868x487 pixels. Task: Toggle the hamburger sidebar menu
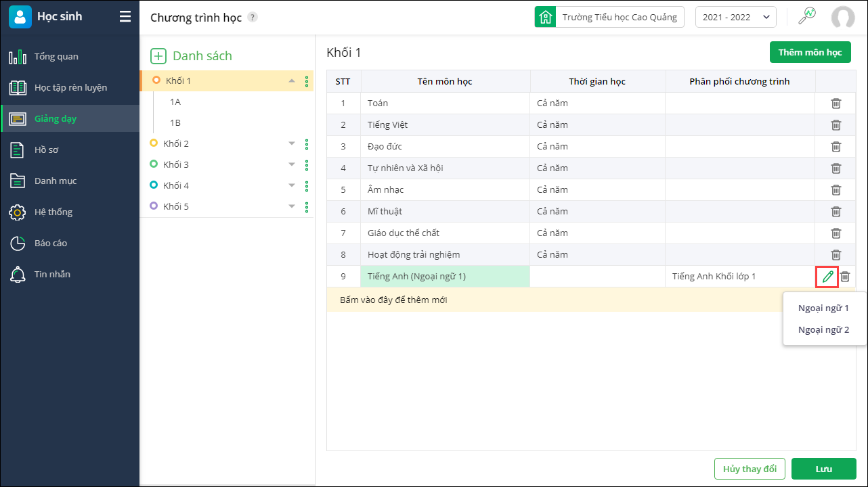(x=125, y=17)
